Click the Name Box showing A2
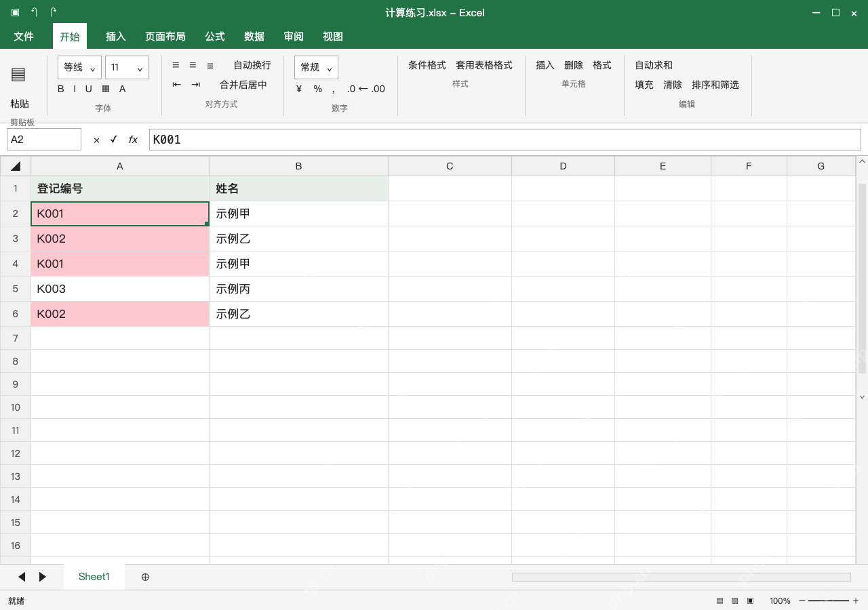This screenshot has height=610, width=868. pyautogui.click(x=44, y=140)
